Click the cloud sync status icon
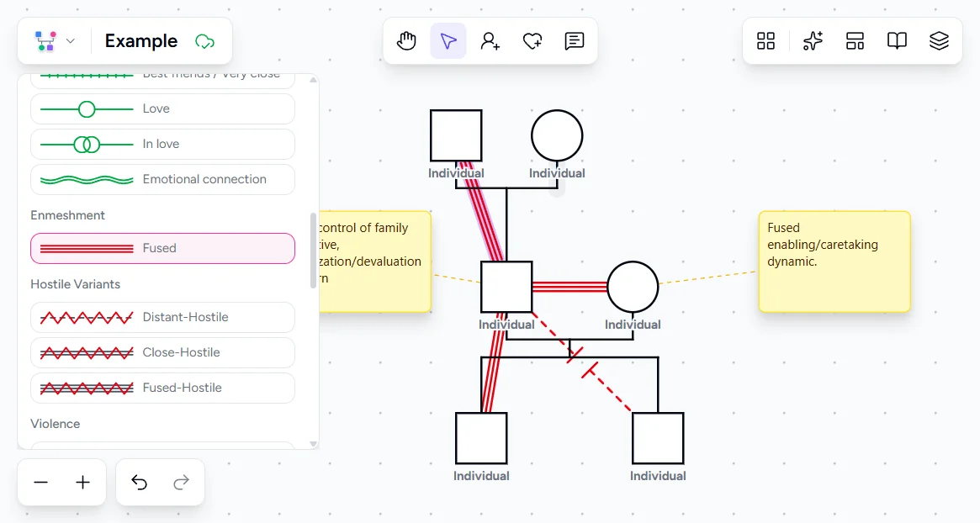Image resolution: width=980 pixels, height=523 pixels. tap(204, 42)
